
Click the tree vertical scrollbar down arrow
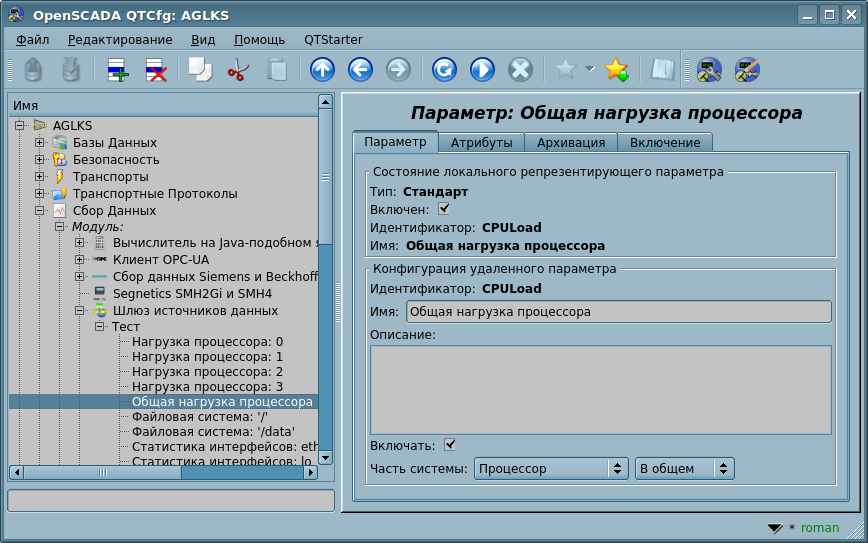click(x=326, y=458)
